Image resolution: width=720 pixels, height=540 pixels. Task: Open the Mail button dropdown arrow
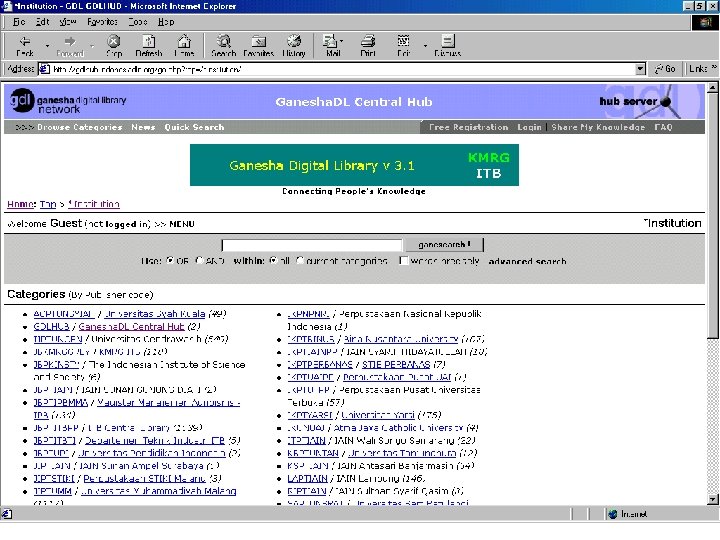tap(342, 41)
